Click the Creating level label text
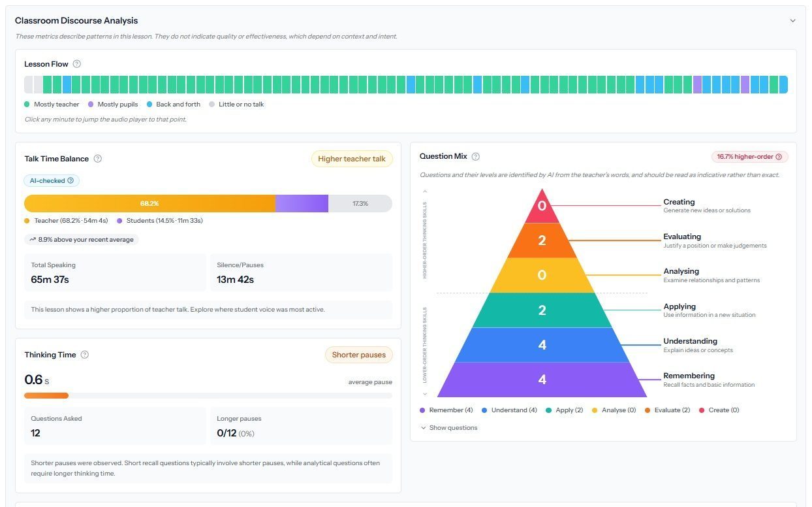The image size is (812, 507). (679, 202)
